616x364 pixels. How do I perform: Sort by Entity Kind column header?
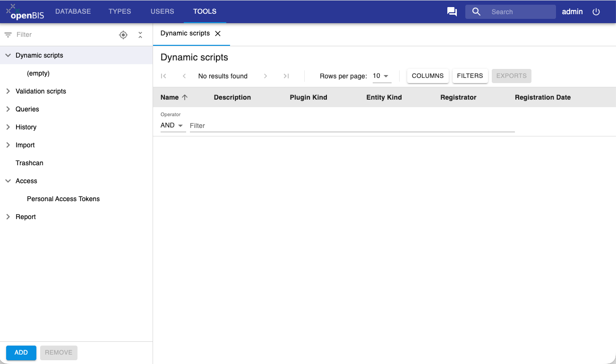pyautogui.click(x=384, y=97)
